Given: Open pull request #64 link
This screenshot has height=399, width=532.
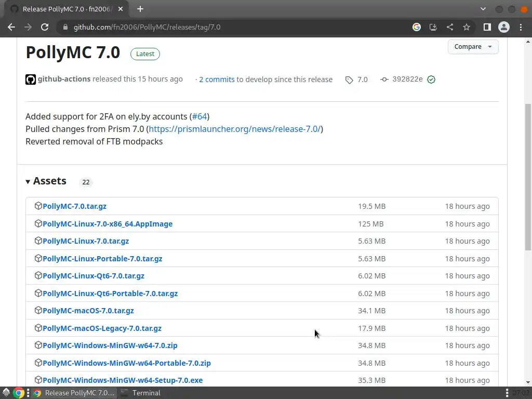Looking at the screenshot, I should pyautogui.click(x=199, y=116).
